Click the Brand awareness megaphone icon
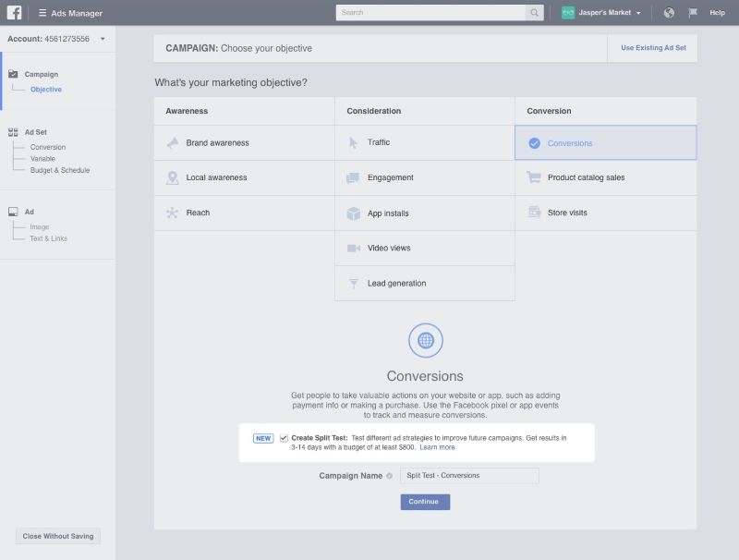Image resolution: width=739 pixels, height=560 pixels. (x=173, y=143)
